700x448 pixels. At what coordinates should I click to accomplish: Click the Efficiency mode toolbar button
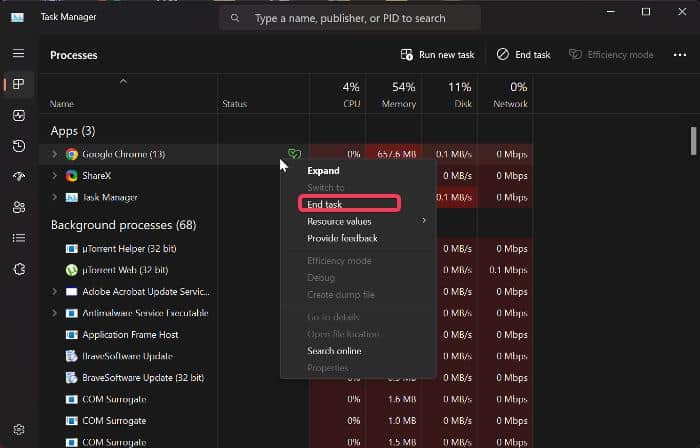click(x=611, y=55)
